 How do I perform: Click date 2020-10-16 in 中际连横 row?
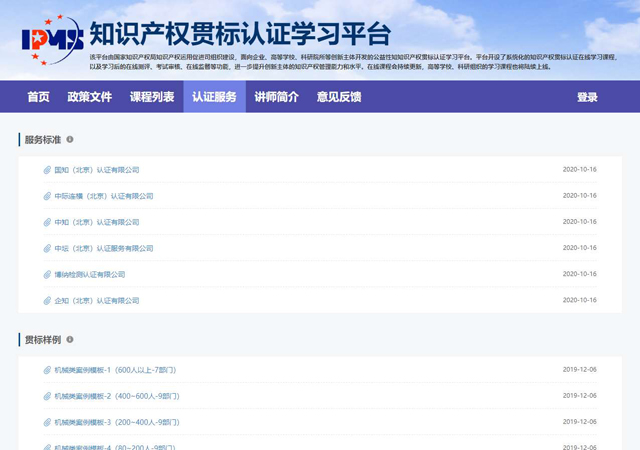coord(580,196)
